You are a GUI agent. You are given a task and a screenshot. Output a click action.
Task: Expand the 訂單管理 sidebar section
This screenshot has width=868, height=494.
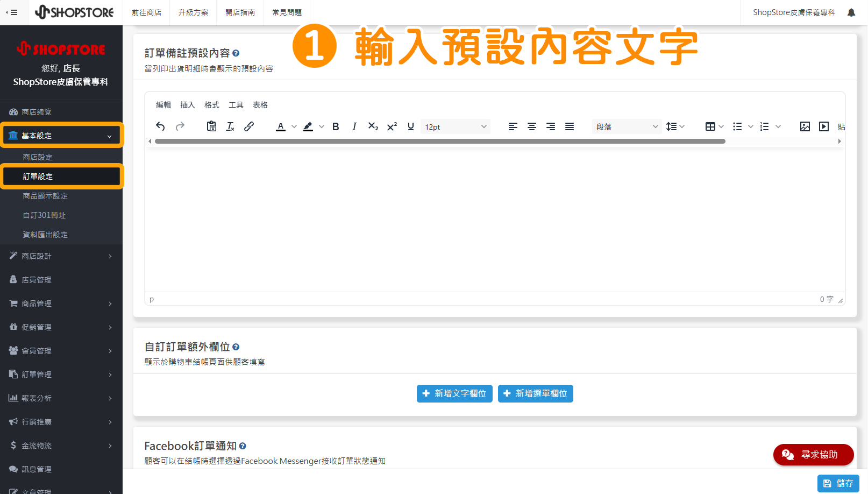(x=61, y=375)
